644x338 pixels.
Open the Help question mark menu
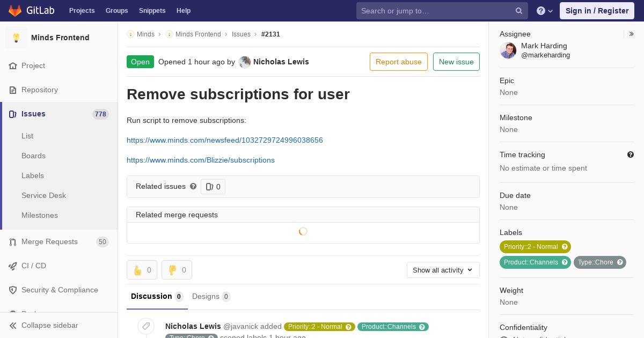tap(545, 11)
